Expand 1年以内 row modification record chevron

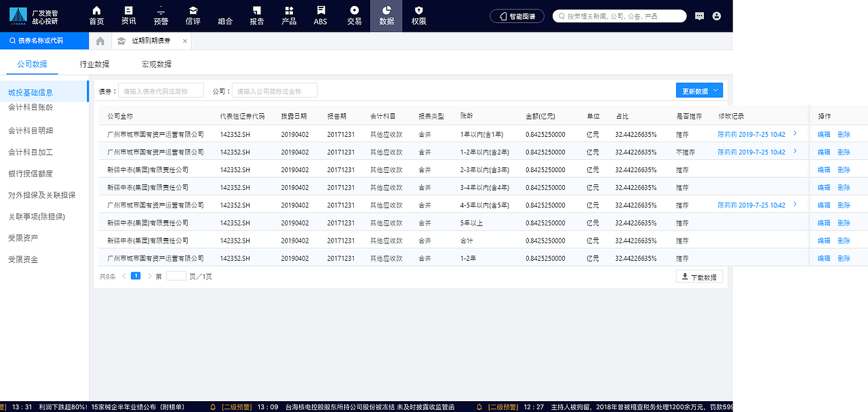tap(795, 134)
